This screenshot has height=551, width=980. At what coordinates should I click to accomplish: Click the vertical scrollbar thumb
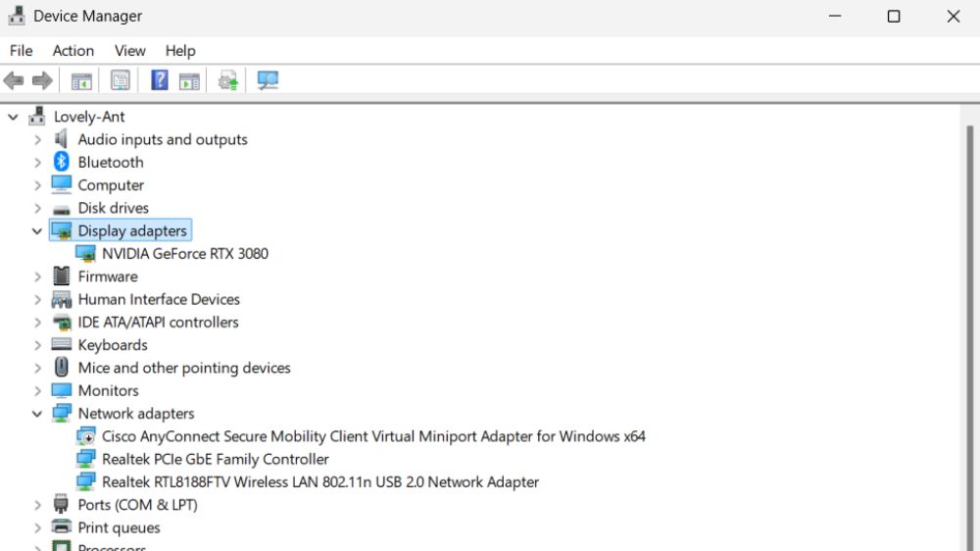click(x=970, y=337)
